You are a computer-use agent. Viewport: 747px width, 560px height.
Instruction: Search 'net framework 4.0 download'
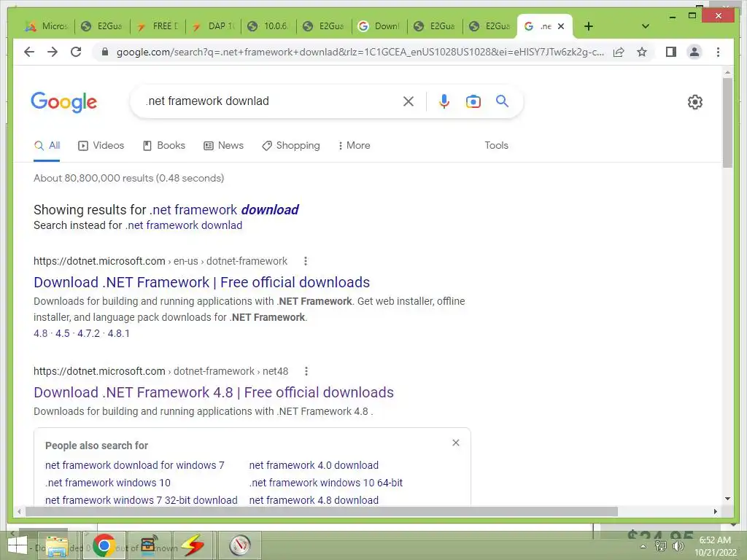314,465
